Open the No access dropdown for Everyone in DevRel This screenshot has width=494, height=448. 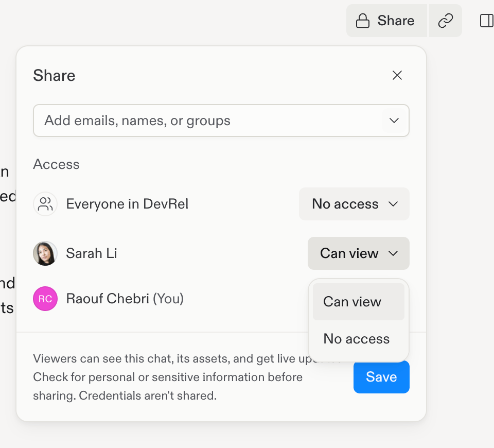(354, 204)
